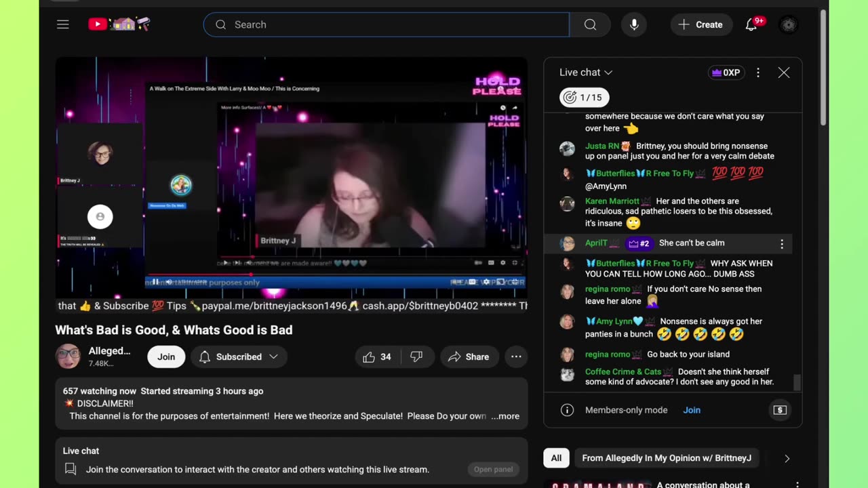Screen dimensions: 868x488
Task: Open the notifications bell
Action: pyautogui.click(x=751, y=24)
